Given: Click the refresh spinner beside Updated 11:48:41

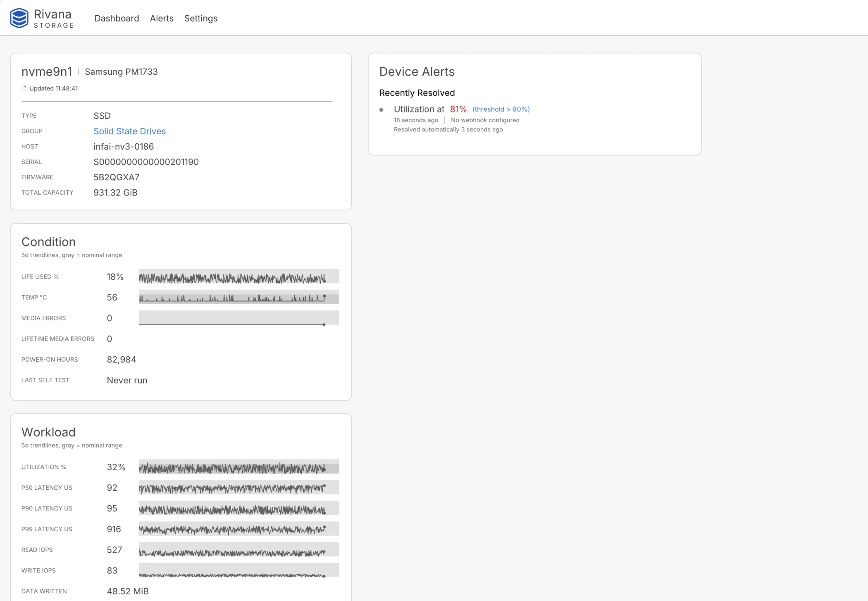Looking at the screenshot, I should pos(24,88).
